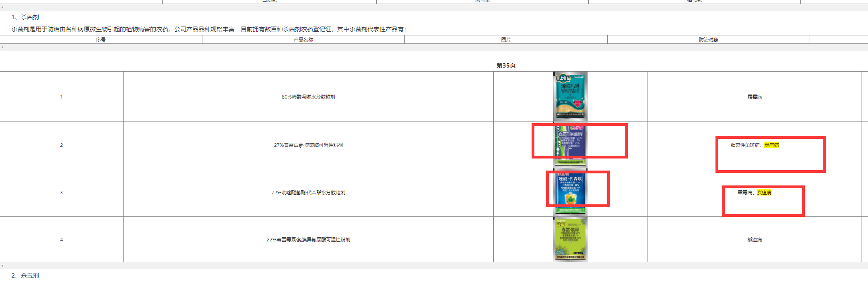Image resolution: width=868 pixels, height=282 pixels.
Task: Click serial number 2 in the table
Action: pyautogui.click(x=62, y=145)
